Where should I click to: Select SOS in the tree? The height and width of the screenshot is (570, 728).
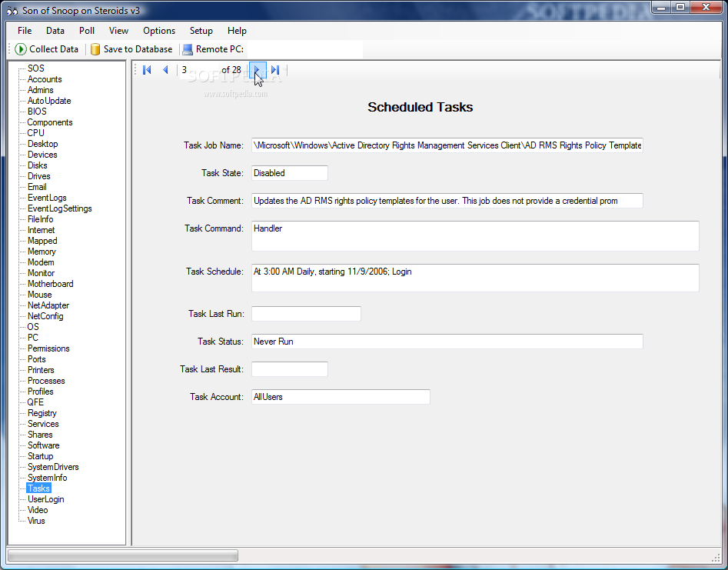[x=36, y=68]
